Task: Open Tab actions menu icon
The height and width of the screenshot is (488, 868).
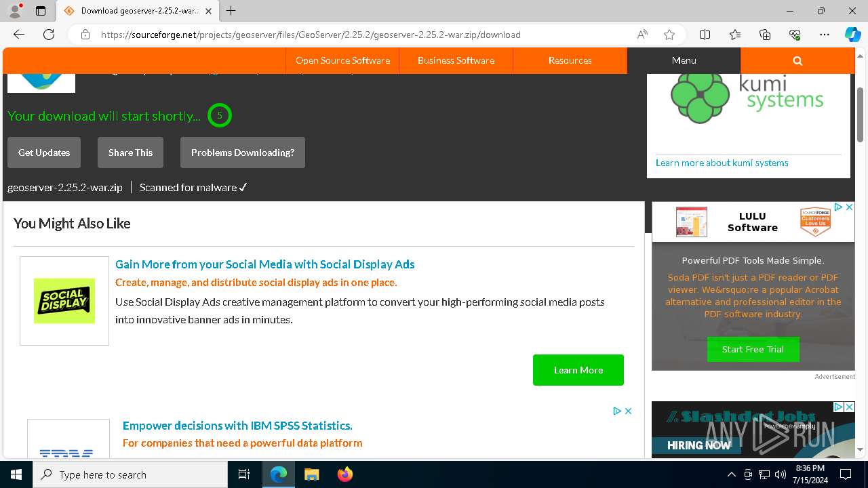Action: pos(41,11)
